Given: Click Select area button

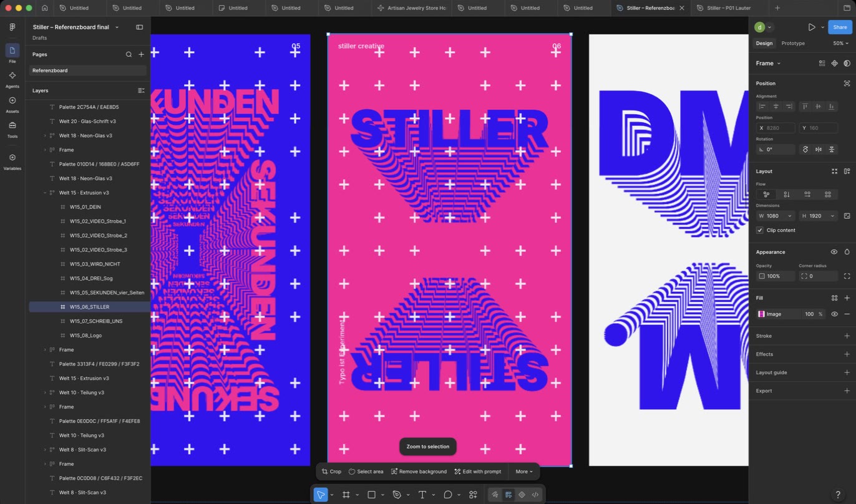Looking at the screenshot, I should [x=366, y=472].
